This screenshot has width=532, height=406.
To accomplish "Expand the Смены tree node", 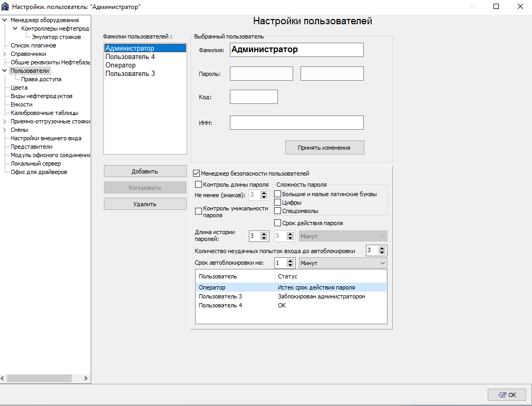I will click(x=4, y=130).
